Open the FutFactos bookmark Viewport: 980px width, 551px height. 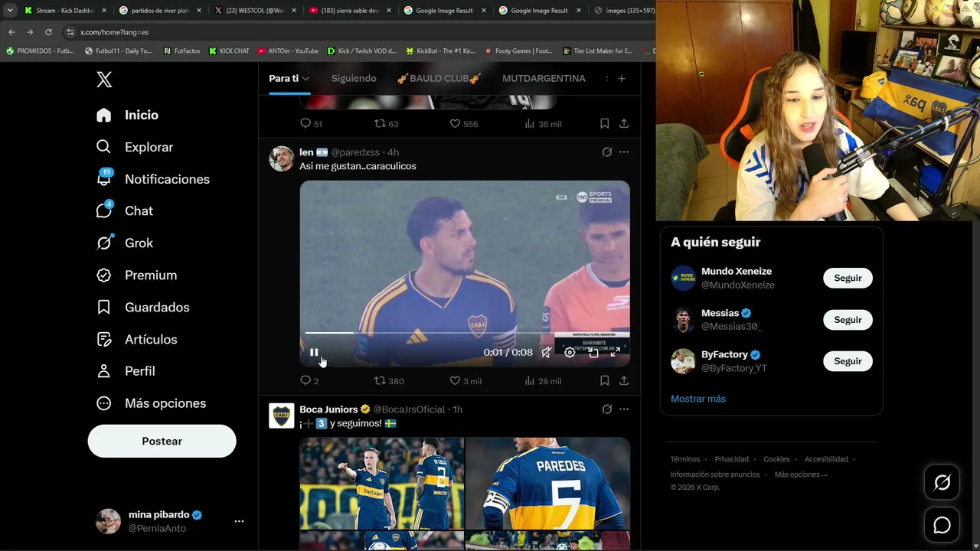(181, 51)
